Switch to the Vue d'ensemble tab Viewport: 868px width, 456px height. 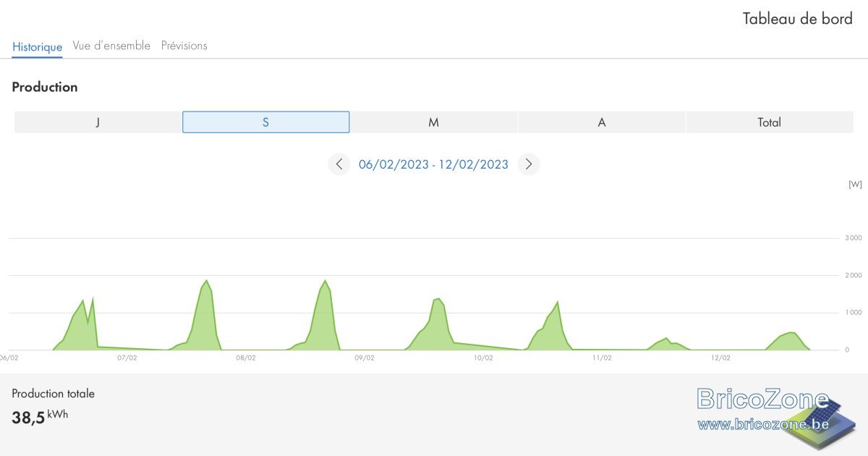(x=111, y=46)
